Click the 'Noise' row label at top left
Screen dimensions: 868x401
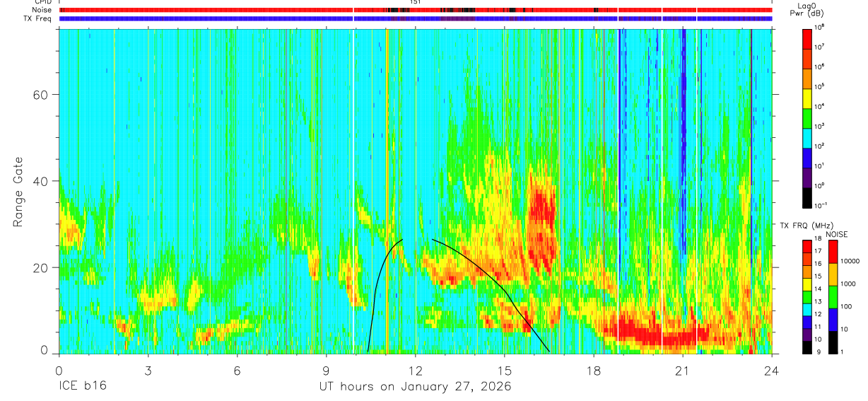pos(42,10)
